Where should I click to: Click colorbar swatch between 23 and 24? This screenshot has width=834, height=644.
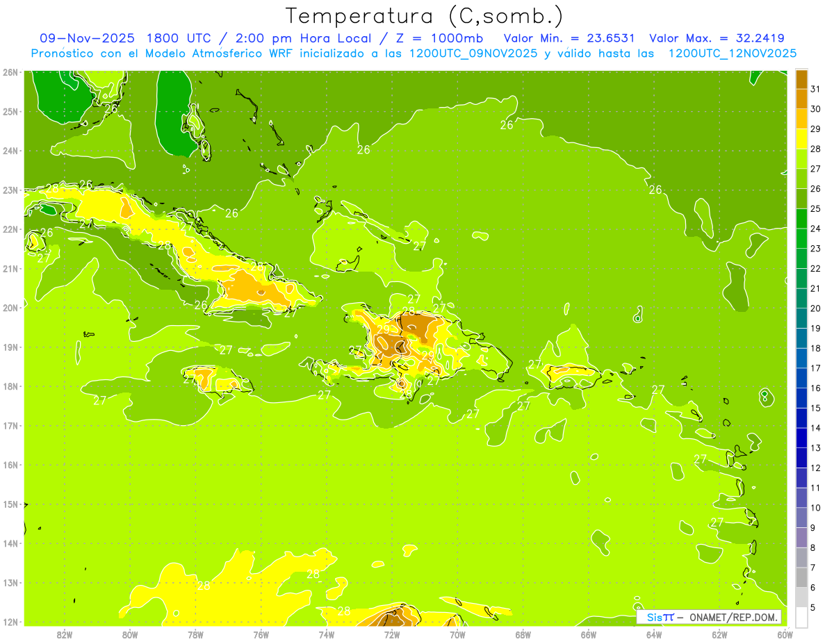(801, 238)
